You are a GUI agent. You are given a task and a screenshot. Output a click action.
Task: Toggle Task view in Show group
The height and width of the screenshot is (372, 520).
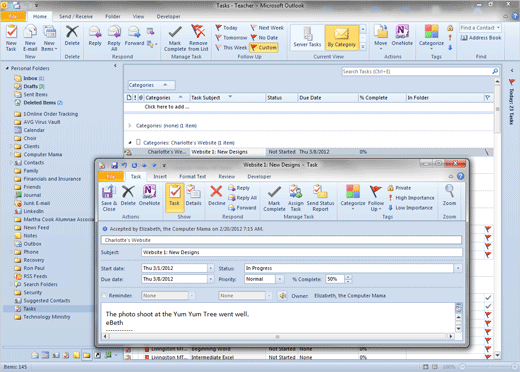pos(174,197)
